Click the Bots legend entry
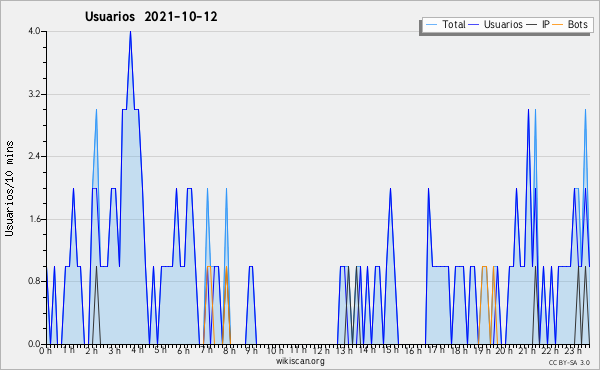The width and height of the screenshot is (600, 370). pyautogui.click(x=570, y=24)
